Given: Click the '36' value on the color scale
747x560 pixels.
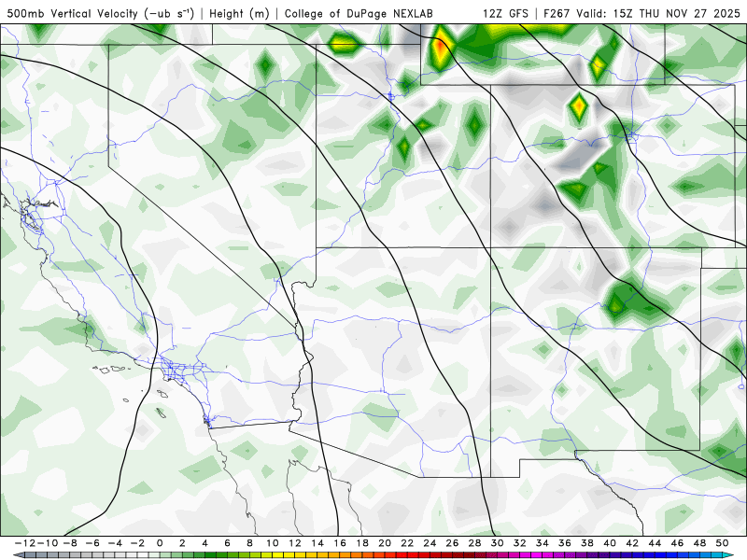Looking at the screenshot, I should (x=565, y=543).
